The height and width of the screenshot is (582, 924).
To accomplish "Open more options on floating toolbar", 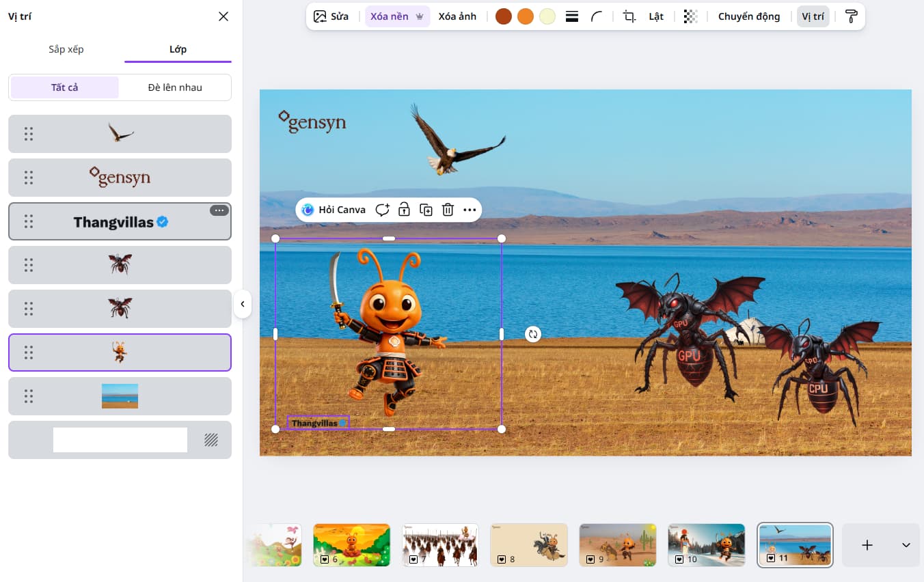I will pyautogui.click(x=470, y=210).
